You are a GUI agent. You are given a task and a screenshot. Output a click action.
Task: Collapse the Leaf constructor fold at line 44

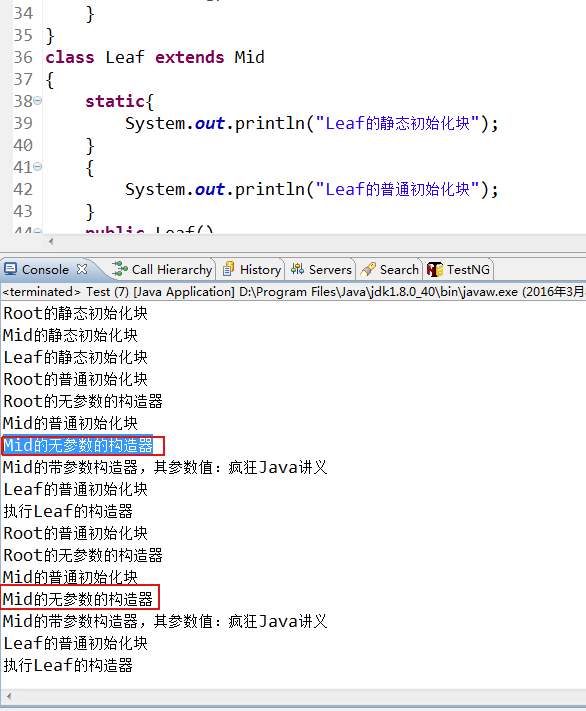pos(38,231)
